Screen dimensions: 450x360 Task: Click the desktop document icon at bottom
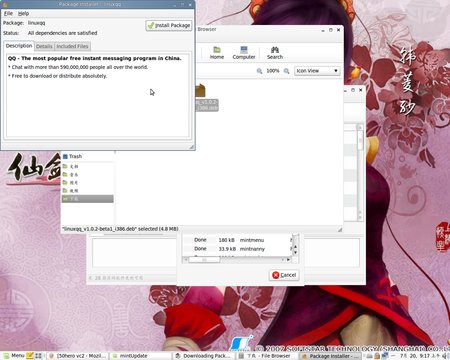tap(242, 343)
